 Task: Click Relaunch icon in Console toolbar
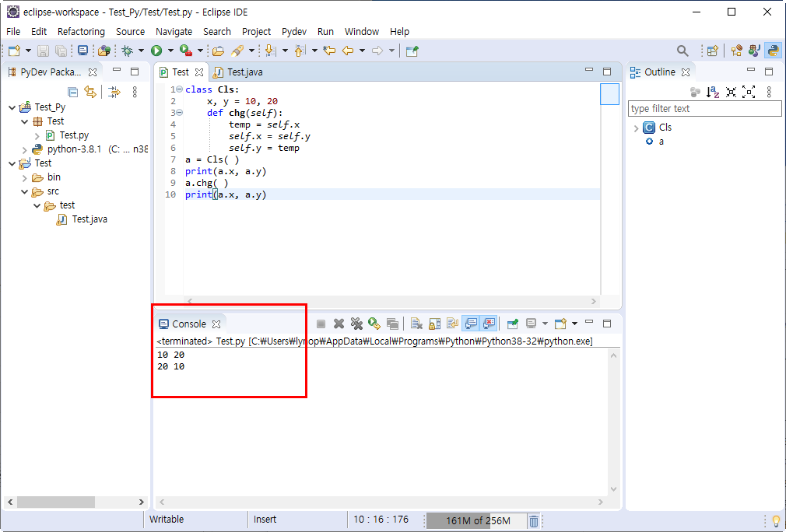374,324
